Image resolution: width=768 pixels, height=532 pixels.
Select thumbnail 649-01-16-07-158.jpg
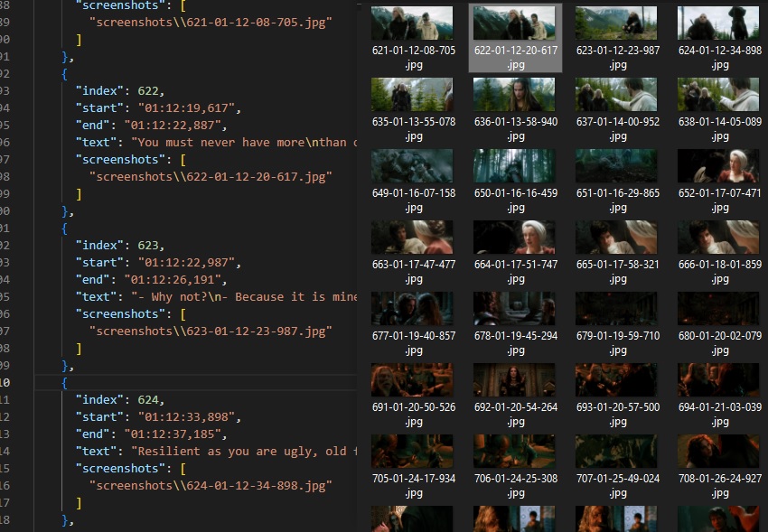(412, 166)
